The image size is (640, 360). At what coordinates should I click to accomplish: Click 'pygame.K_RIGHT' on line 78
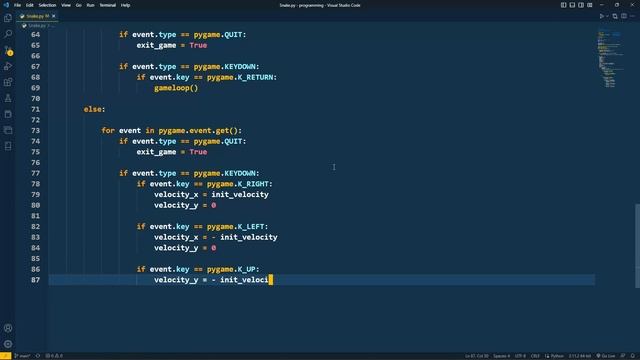click(238, 184)
